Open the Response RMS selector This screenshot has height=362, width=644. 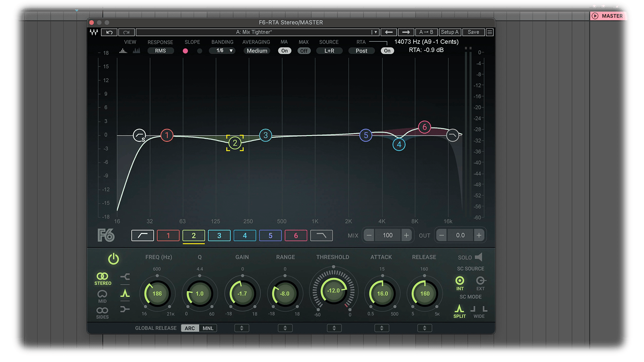click(161, 51)
